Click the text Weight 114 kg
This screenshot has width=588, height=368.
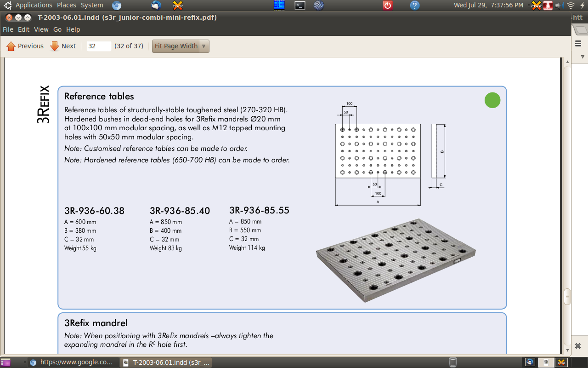click(x=247, y=247)
